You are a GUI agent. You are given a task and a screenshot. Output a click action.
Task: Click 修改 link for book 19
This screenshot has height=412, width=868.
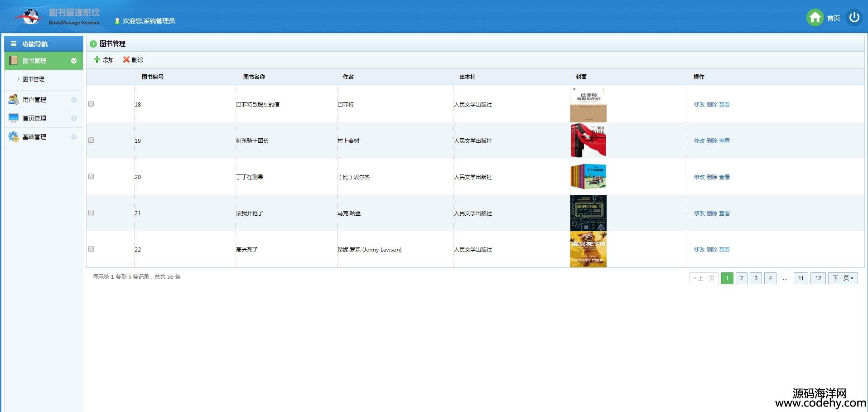699,141
